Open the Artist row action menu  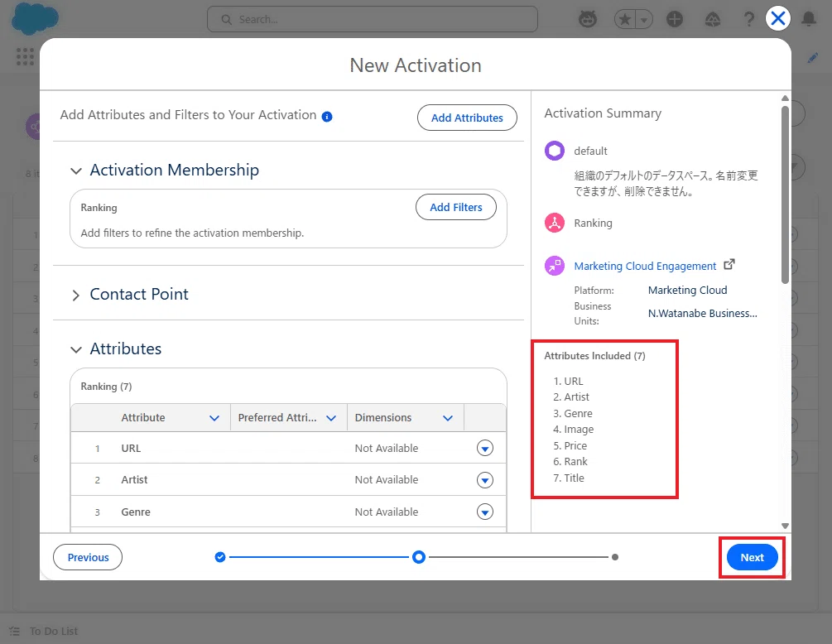click(x=485, y=480)
